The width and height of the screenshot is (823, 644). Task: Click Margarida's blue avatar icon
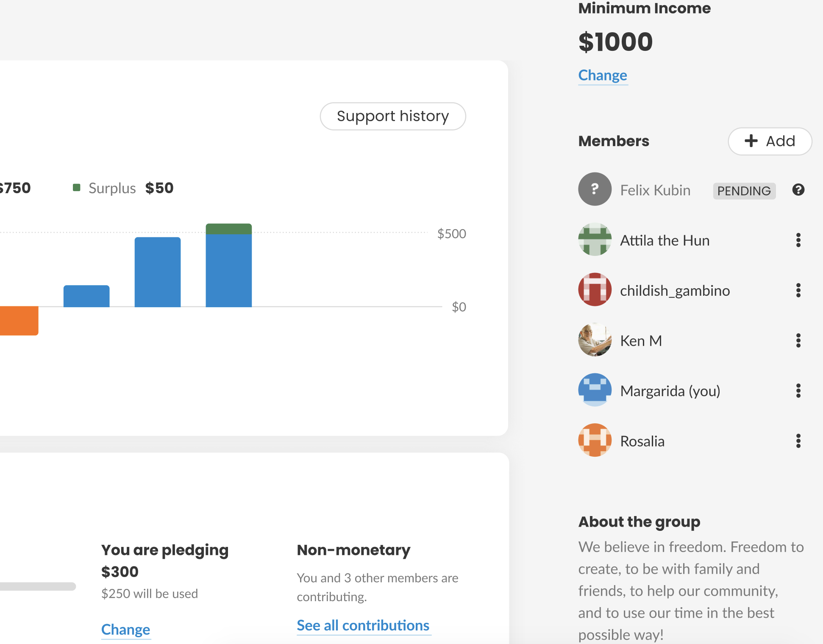[595, 390]
